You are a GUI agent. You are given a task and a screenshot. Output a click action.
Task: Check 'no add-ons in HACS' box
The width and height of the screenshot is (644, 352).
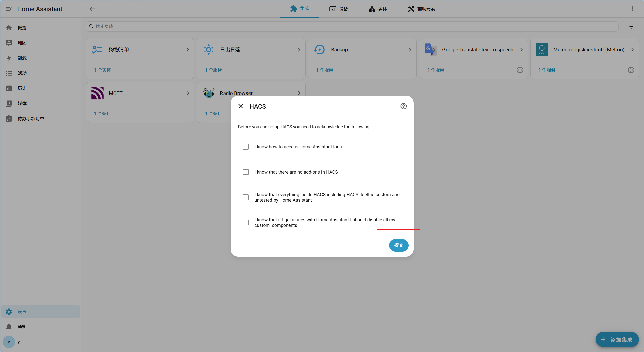245,172
